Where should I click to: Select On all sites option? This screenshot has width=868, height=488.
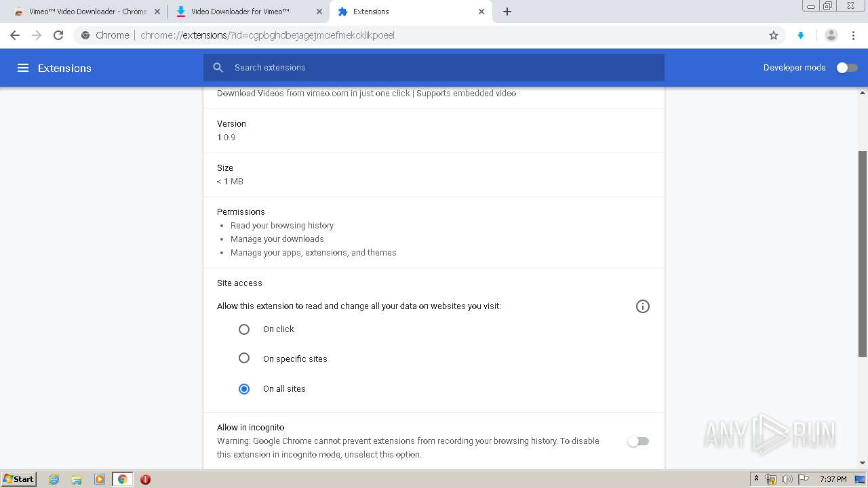coord(244,389)
